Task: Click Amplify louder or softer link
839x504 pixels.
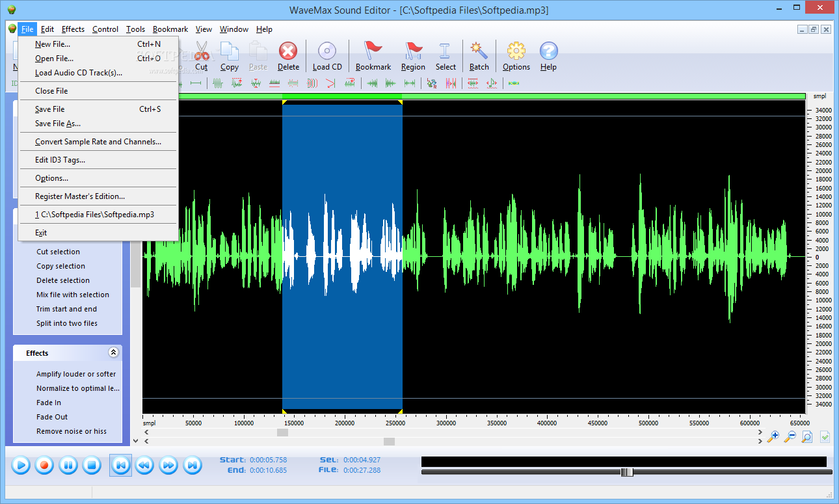Action: (76, 374)
